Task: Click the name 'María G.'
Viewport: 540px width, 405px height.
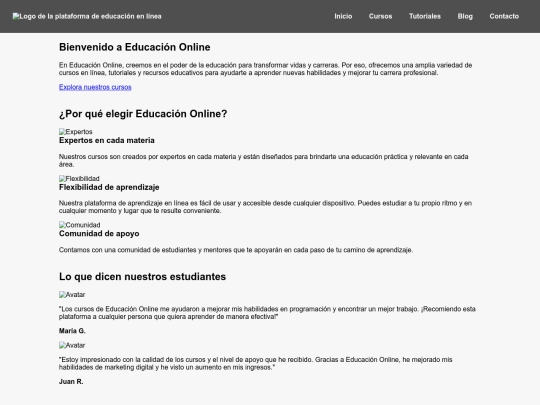Action: [72, 331]
